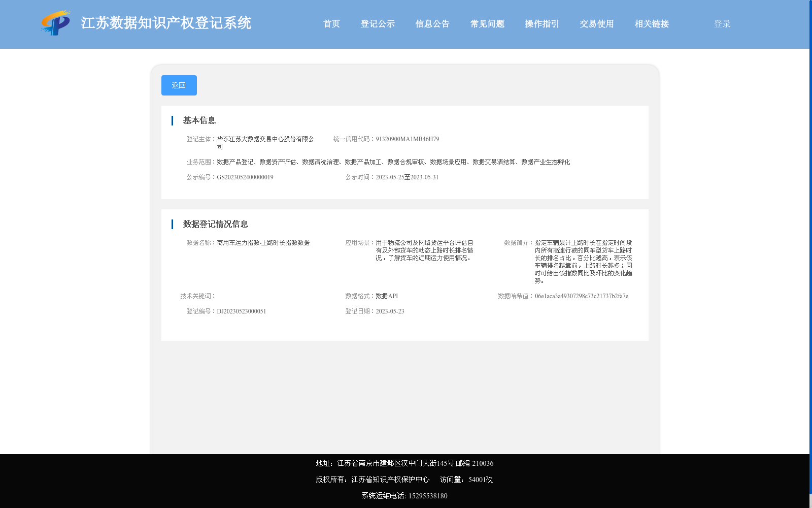This screenshot has height=508, width=812.
Task: Open the 常见问题 navigation menu item
Action: [487, 24]
